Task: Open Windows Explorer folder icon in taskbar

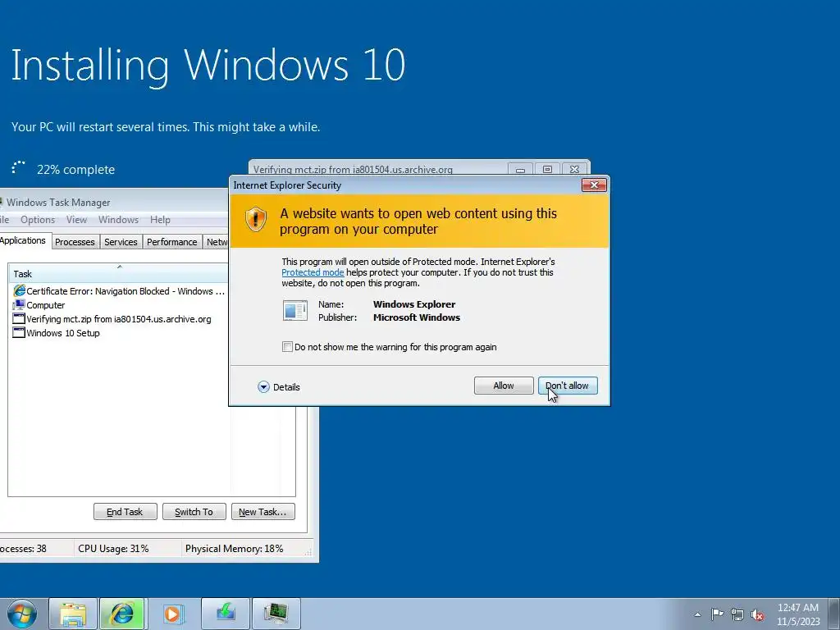Action: click(73, 614)
